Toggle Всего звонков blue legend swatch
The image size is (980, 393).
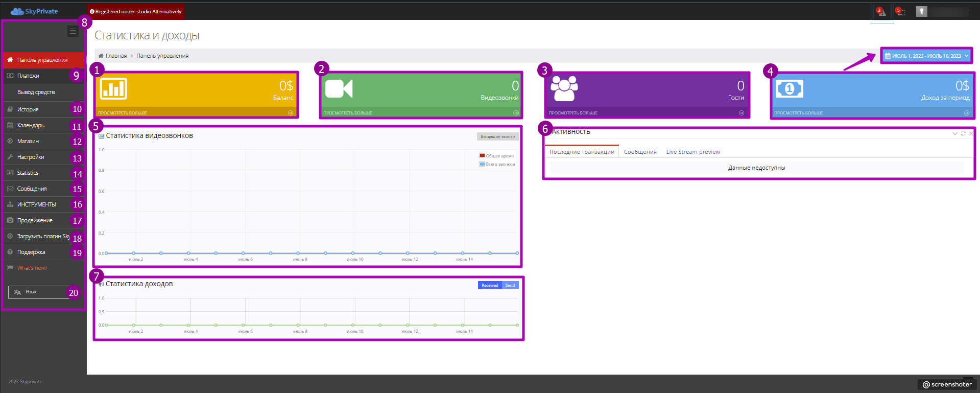(x=482, y=164)
